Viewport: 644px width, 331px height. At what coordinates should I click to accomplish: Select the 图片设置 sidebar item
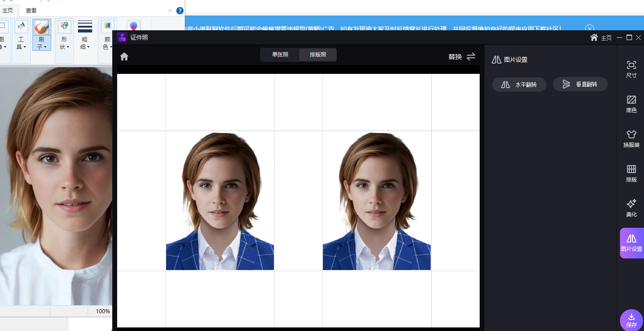[632, 243]
